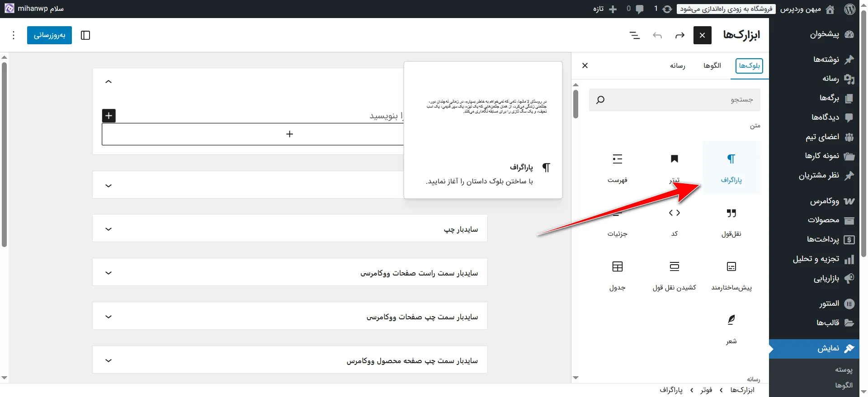
Task: Insert the Paragraph (پاراگراف) block
Action: point(731,168)
